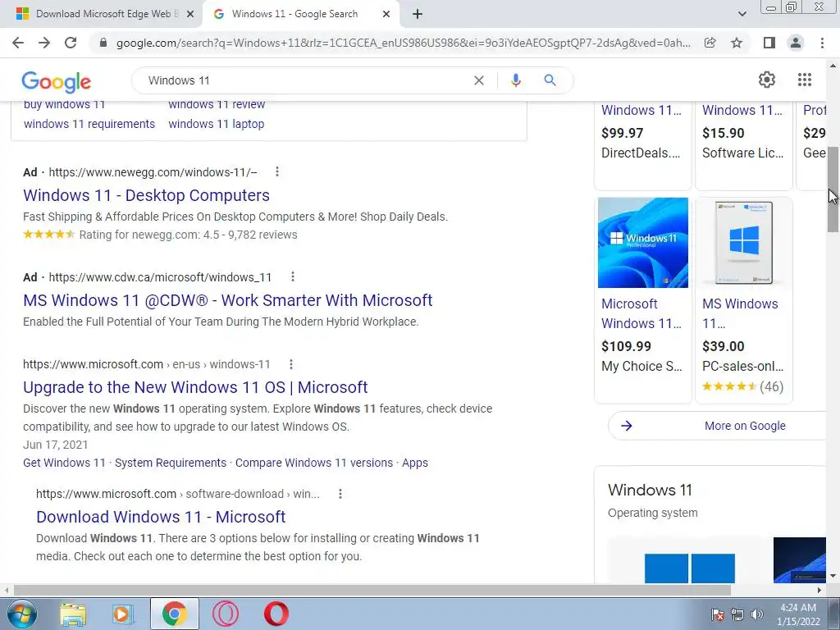
Task: Close the Windows 11 - Google Search tab
Action: click(386, 15)
